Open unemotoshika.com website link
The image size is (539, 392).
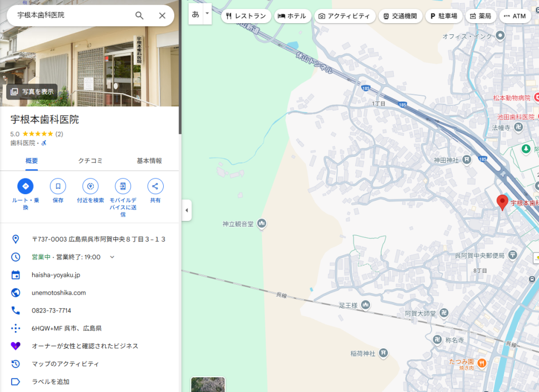[x=58, y=293]
